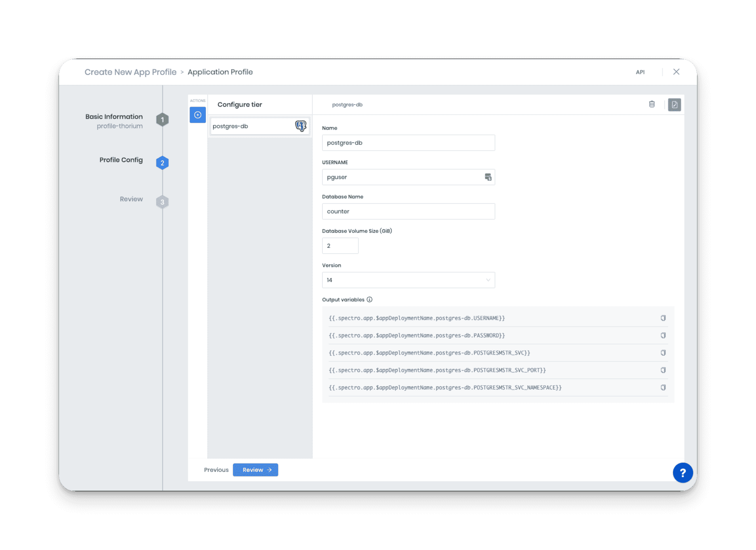Open the Version dropdown showing 14
This screenshot has width=756, height=550.
(408, 280)
